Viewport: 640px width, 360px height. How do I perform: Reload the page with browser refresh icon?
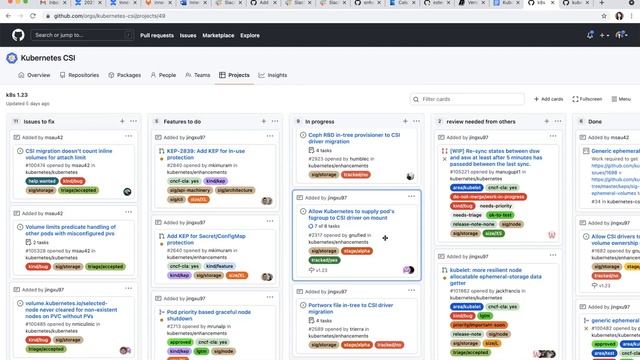tap(33, 16)
